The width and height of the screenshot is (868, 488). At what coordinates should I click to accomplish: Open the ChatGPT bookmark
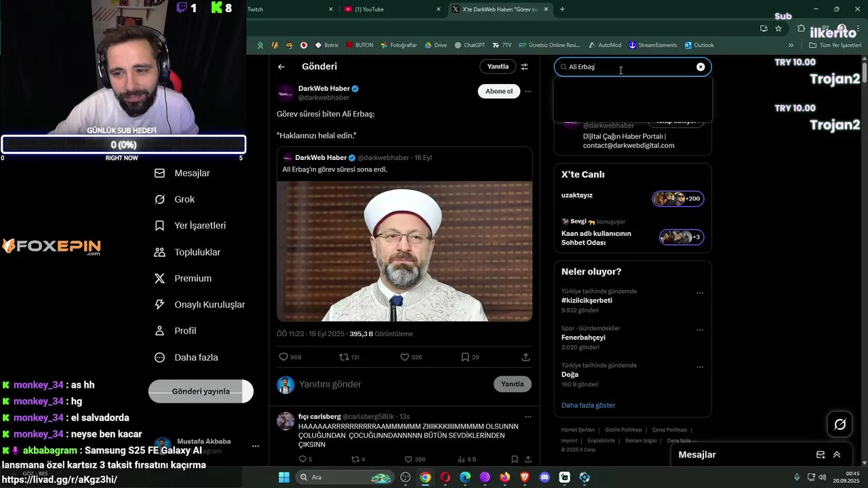[x=469, y=45]
